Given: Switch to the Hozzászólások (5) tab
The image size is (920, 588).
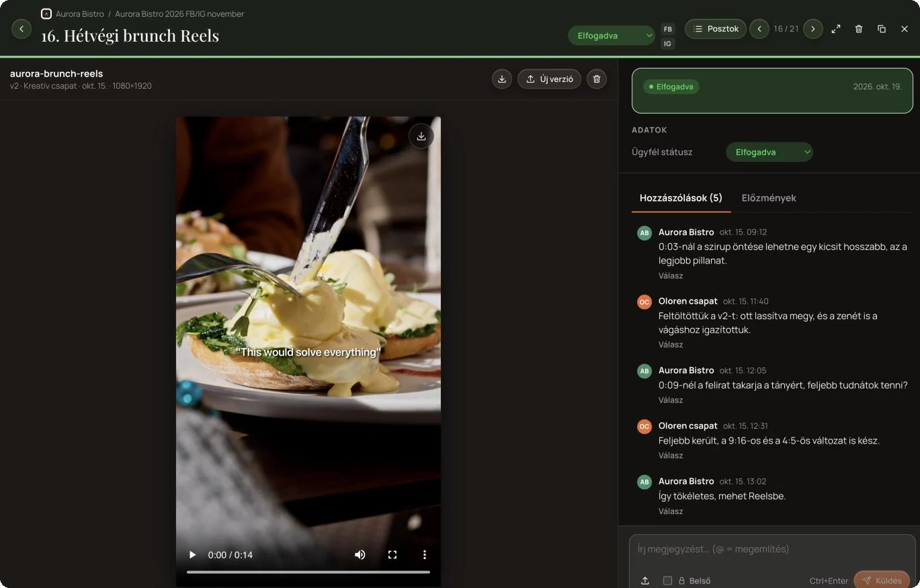Looking at the screenshot, I should tap(681, 198).
